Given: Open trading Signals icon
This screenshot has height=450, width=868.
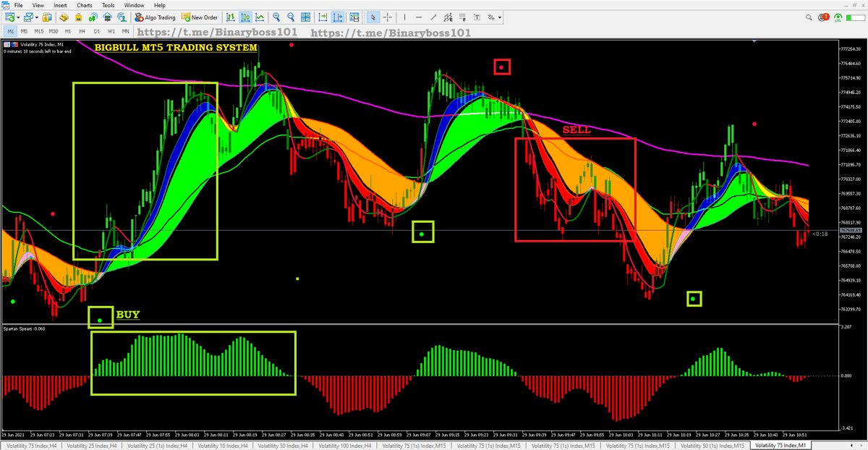Looking at the screenshot, I should pos(93,17).
